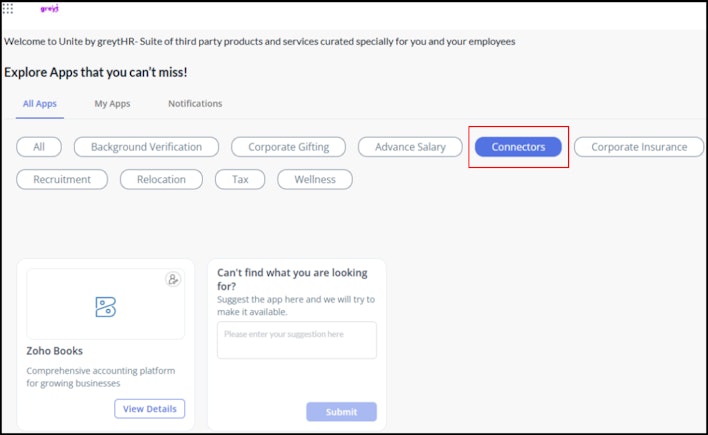Go to the Notifications tab
708x435 pixels.
point(195,104)
